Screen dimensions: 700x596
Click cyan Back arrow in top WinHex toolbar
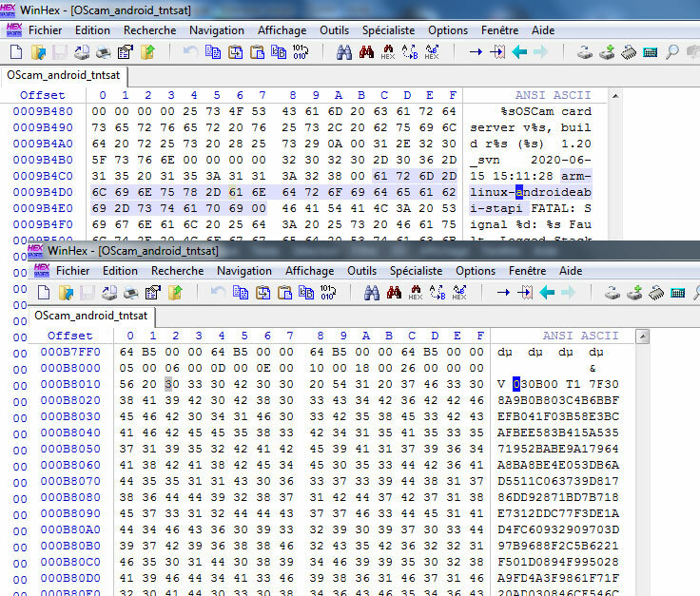(x=519, y=52)
